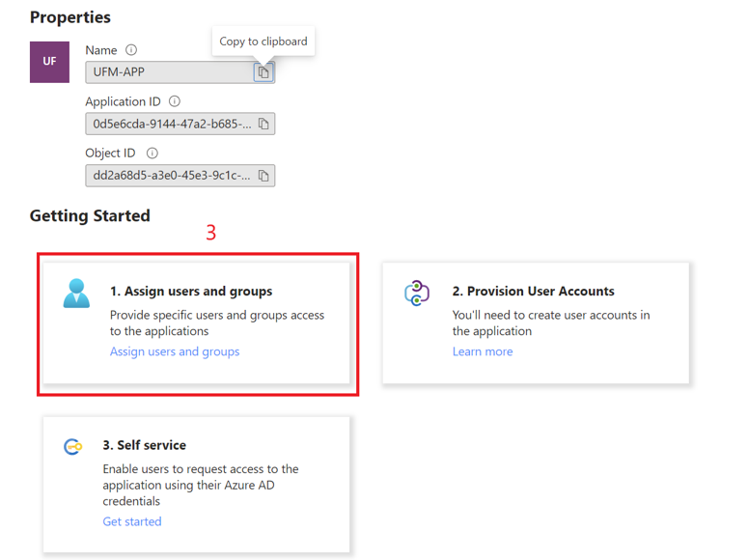Click the blue user icon on Assign card
Screen dimensions: 748x560
pyautogui.click(x=76, y=293)
